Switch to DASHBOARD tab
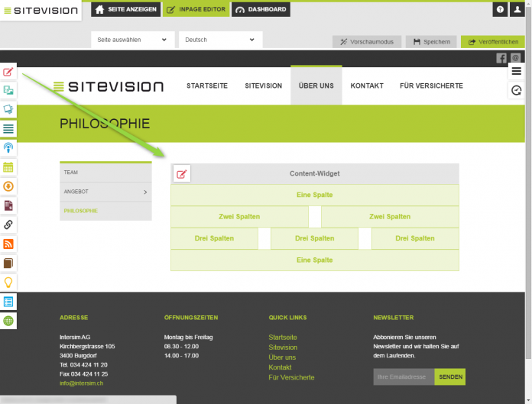Screen dimensions: 532x404 pyautogui.click(x=261, y=9)
